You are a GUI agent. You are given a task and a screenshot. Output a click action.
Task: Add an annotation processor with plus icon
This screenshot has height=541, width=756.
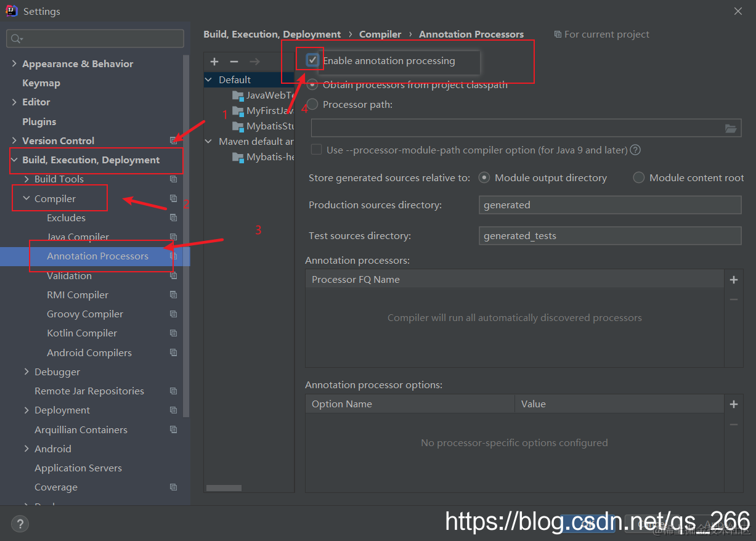(734, 280)
